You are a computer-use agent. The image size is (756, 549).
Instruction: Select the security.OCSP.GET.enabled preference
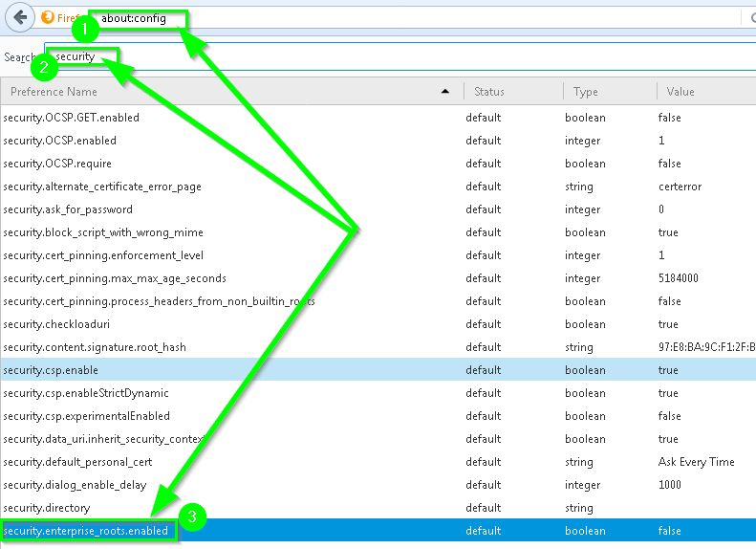pos(378,118)
